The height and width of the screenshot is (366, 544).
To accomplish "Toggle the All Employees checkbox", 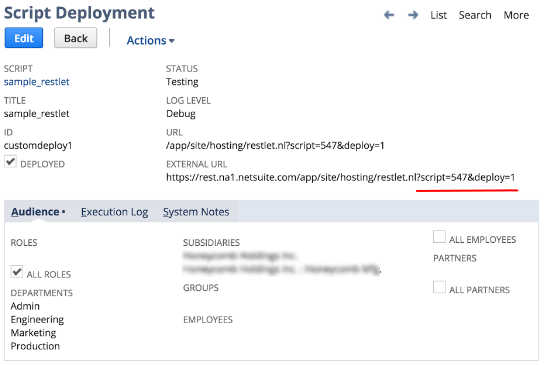I will coord(439,237).
